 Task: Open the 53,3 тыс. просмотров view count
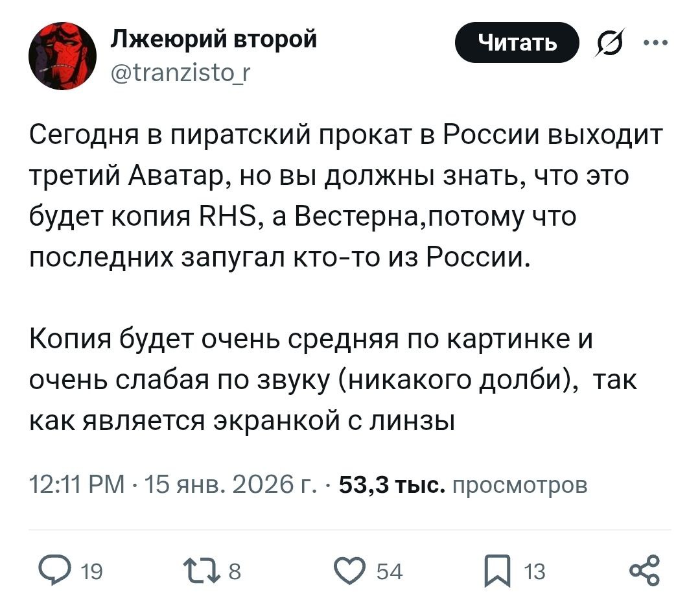coord(463,485)
